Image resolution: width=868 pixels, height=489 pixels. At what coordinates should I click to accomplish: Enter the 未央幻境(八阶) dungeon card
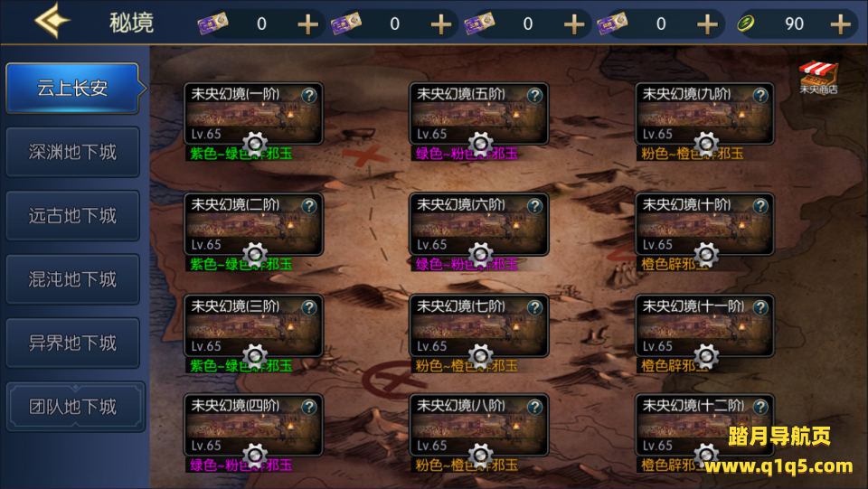click(x=479, y=425)
